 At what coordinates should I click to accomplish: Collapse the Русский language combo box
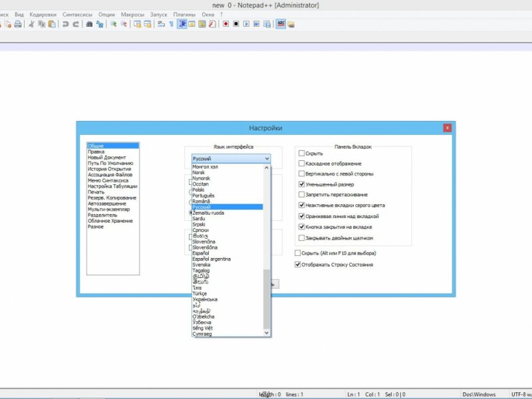point(231,158)
